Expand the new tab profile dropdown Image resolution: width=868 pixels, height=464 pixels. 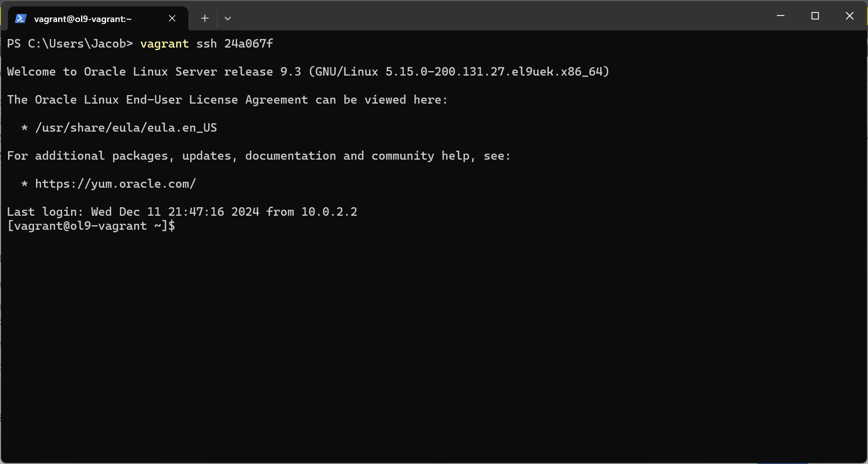pyautogui.click(x=228, y=19)
